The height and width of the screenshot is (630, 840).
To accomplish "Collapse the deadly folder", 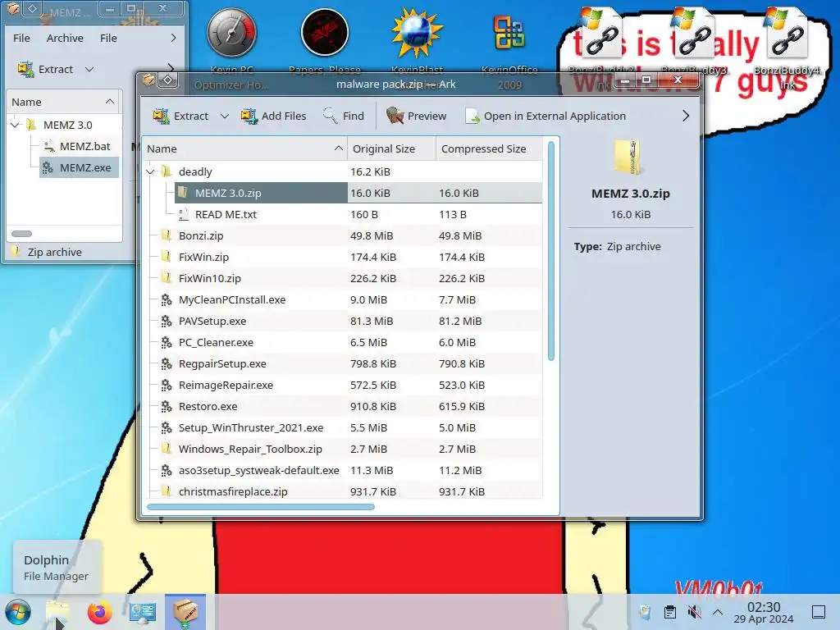I will click(x=151, y=172).
